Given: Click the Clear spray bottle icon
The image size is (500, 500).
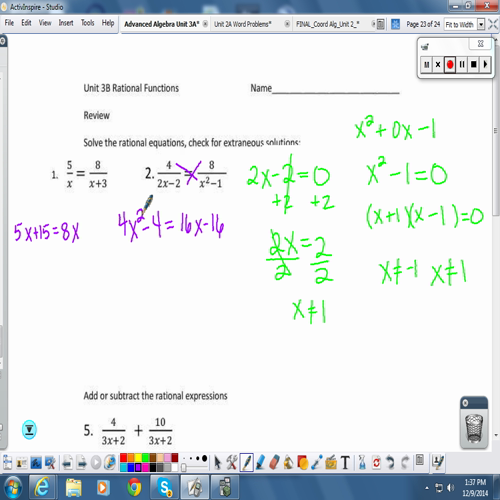Looking at the screenshot, I should coord(362,462).
